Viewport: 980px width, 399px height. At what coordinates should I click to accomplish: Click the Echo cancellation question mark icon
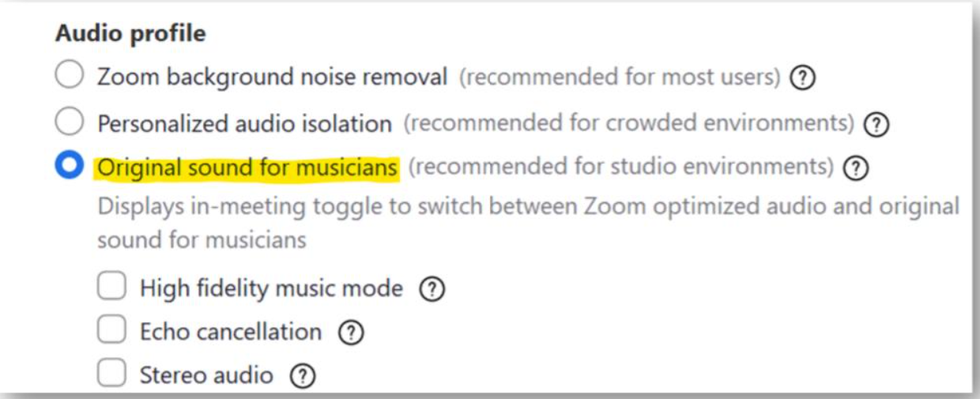pos(350,333)
